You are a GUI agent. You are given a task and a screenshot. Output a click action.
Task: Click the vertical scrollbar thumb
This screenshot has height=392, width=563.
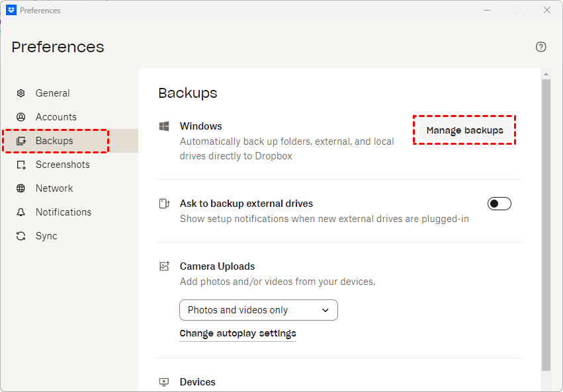pos(546,225)
